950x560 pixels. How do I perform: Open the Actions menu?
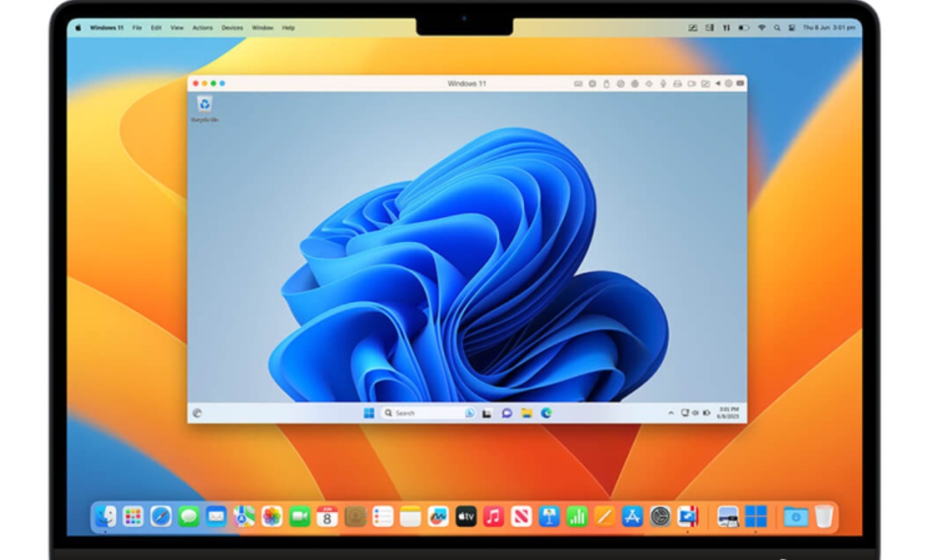pos(202,28)
